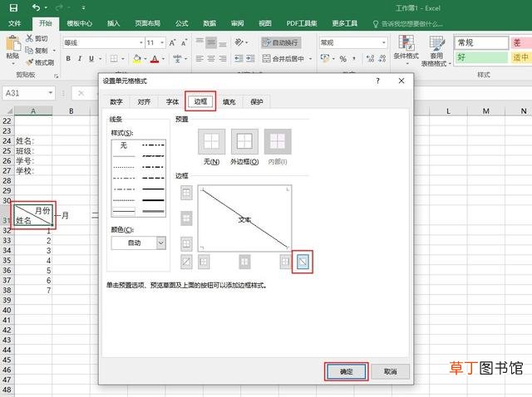The width and height of the screenshot is (532, 397).
Task: Switch to the 视图 (View) ribbon tab
Action: click(265, 23)
